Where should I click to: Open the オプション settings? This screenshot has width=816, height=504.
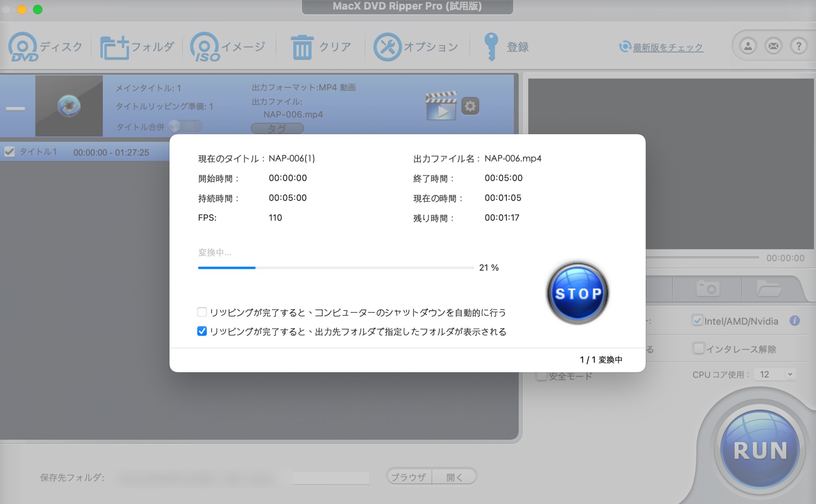point(416,47)
